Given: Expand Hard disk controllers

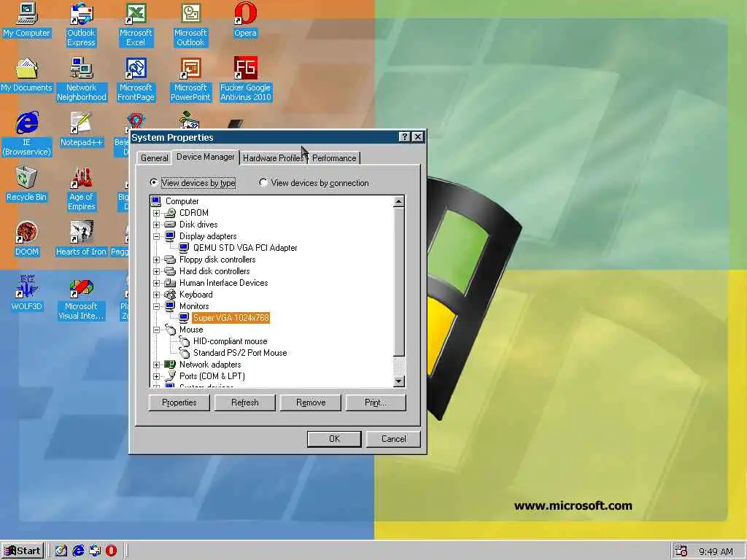Looking at the screenshot, I should (x=156, y=271).
